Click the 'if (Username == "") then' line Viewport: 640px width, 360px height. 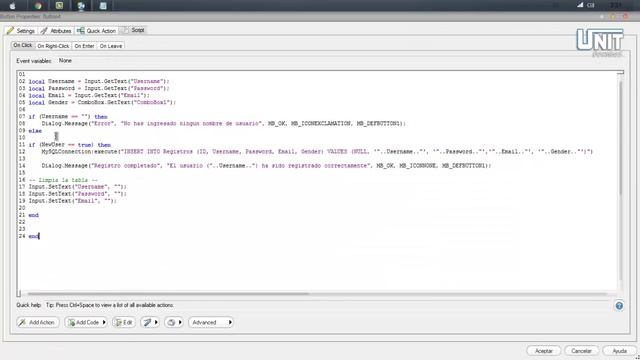(x=68, y=117)
